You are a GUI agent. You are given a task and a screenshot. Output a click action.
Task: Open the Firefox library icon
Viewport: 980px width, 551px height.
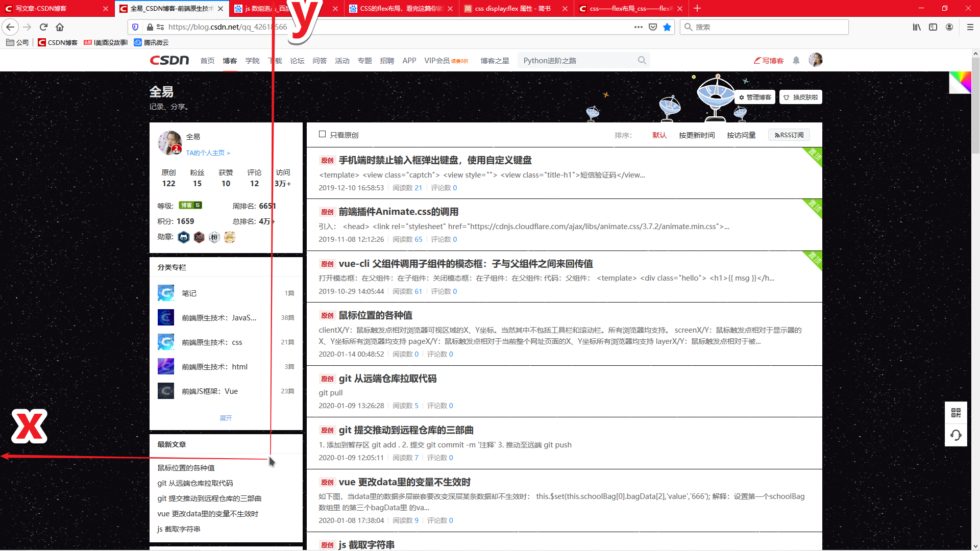pyautogui.click(x=917, y=27)
